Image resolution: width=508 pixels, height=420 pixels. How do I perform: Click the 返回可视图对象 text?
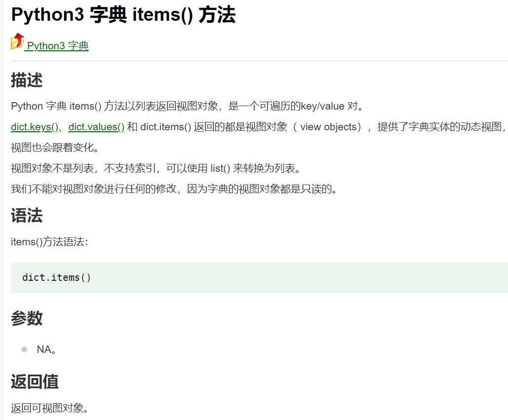click(x=49, y=408)
